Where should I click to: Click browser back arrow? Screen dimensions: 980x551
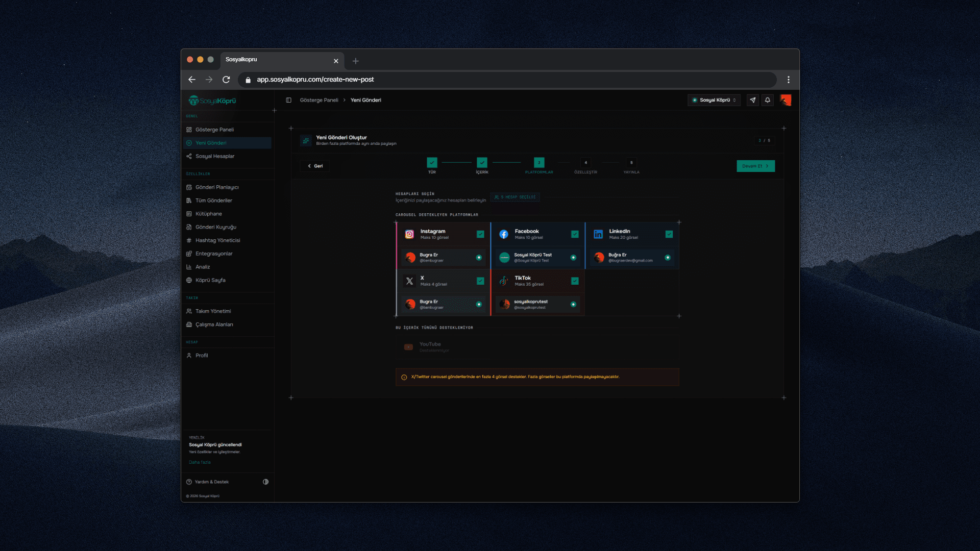(x=192, y=80)
